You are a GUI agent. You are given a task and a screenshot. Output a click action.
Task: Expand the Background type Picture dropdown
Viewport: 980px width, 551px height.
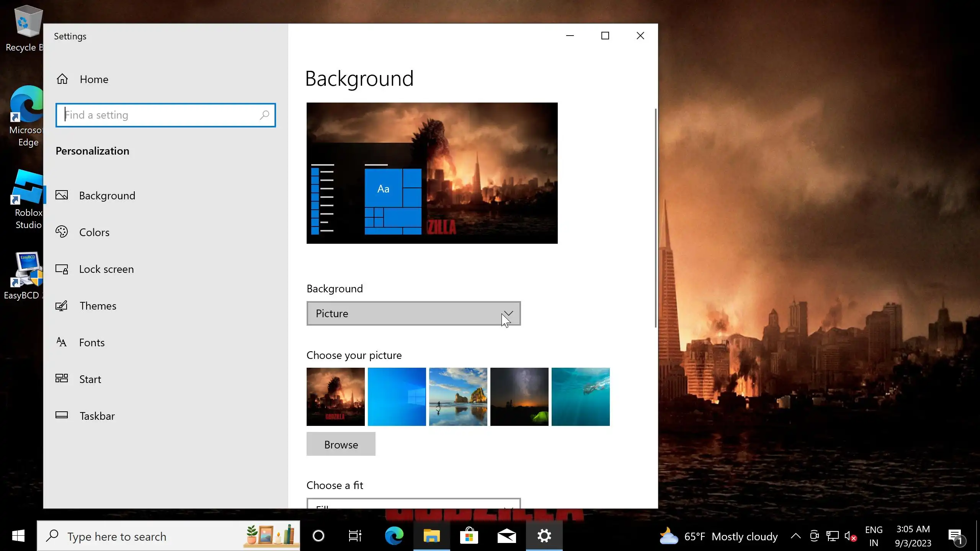(413, 313)
